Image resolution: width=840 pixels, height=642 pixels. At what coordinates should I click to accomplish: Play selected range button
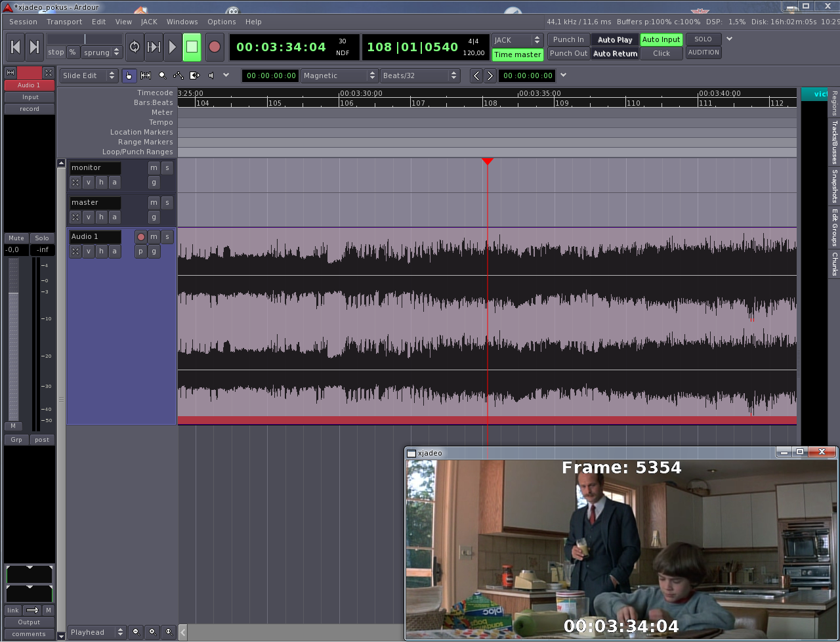pos(154,47)
